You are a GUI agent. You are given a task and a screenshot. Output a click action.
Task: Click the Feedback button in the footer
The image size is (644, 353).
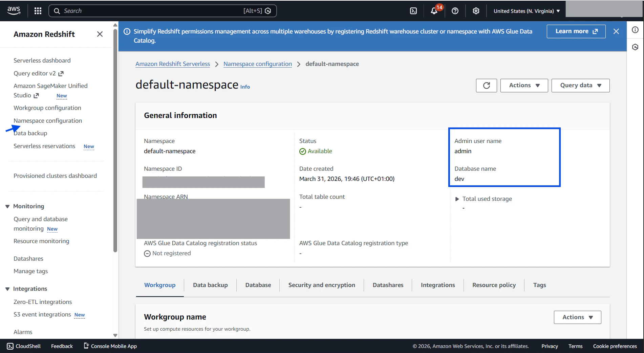[x=62, y=346]
